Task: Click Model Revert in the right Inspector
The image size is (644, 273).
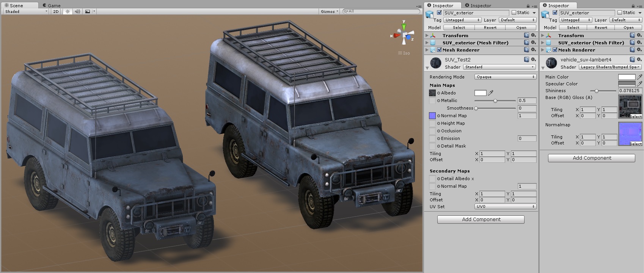Action: coord(601,27)
